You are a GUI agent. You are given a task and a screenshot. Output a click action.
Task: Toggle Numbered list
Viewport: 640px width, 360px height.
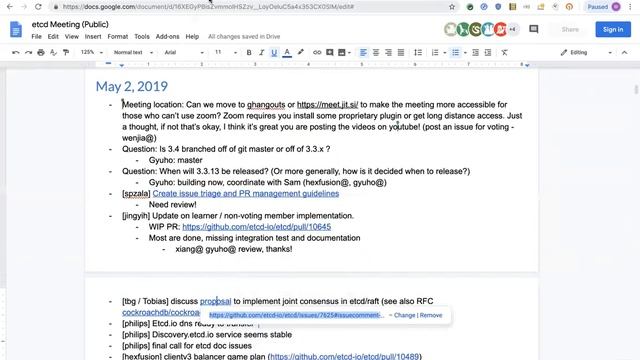435,52
